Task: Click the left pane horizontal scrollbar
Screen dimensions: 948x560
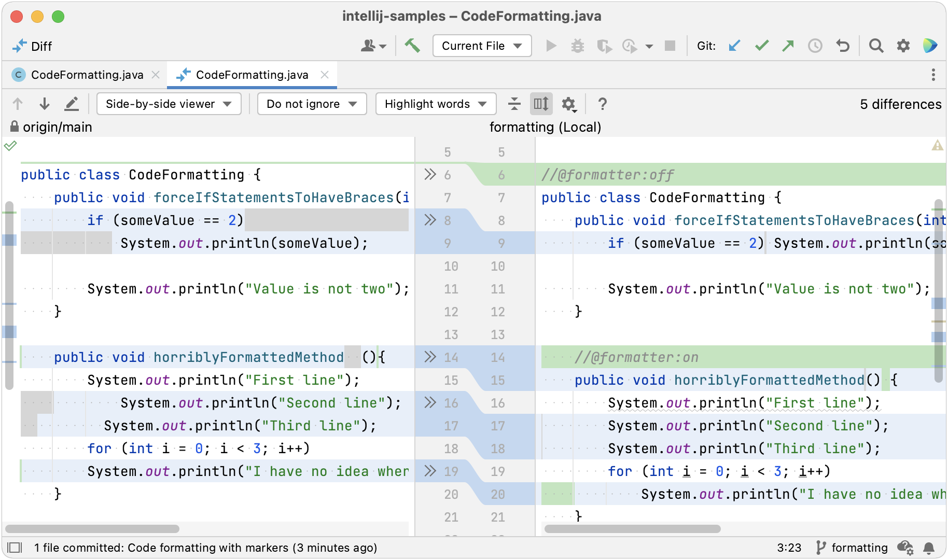Action: click(92, 529)
